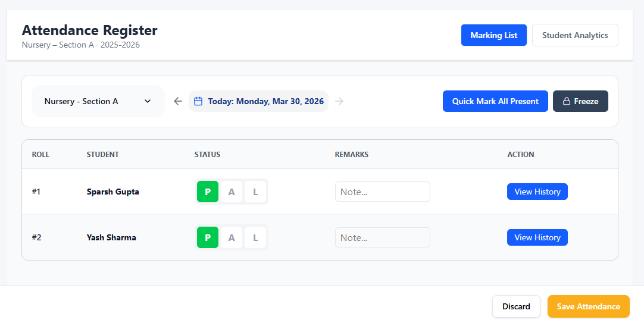Viewport: 644px width, 326px height.
Task: Mark Yash Sharma as Absent
Action: coord(232,237)
